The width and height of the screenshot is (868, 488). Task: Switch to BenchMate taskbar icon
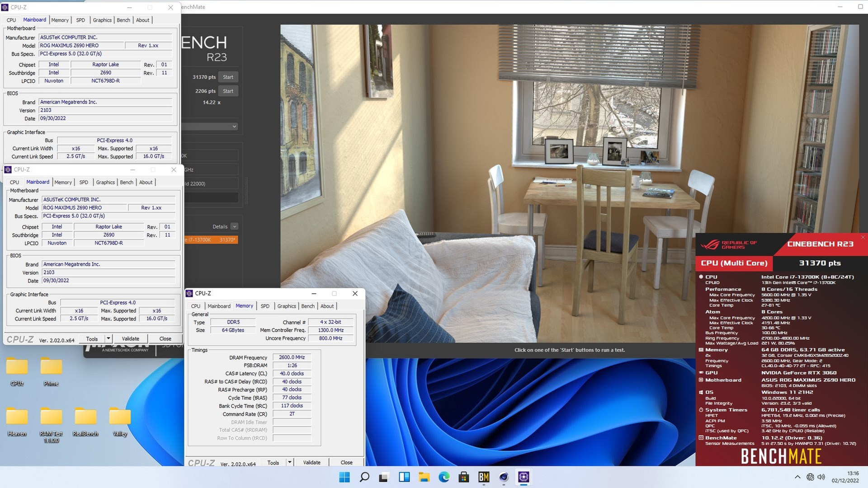click(484, 477)
